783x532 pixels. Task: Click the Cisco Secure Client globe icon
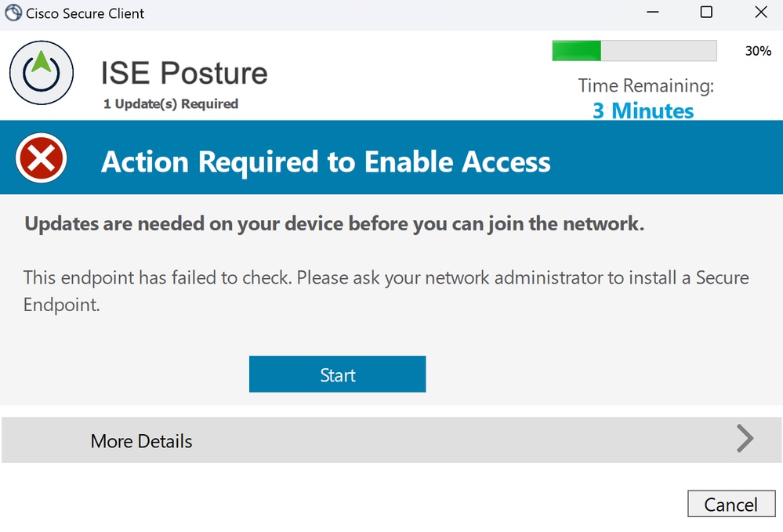pos(13,13)
